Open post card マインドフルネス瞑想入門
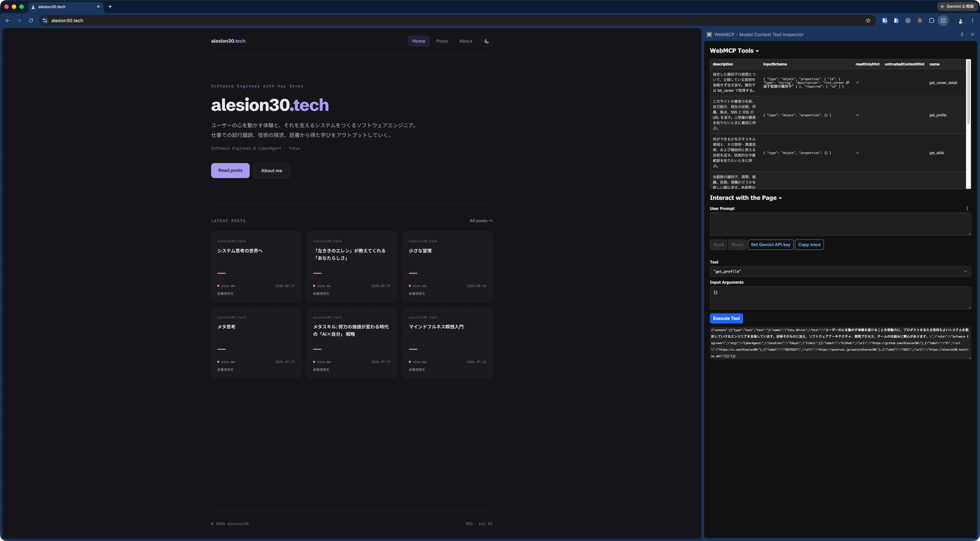The image size is (980, 541). (447, 343)
